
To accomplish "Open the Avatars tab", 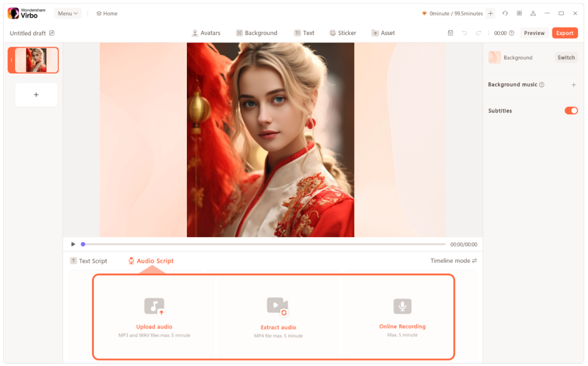I will tap(206, 33).
